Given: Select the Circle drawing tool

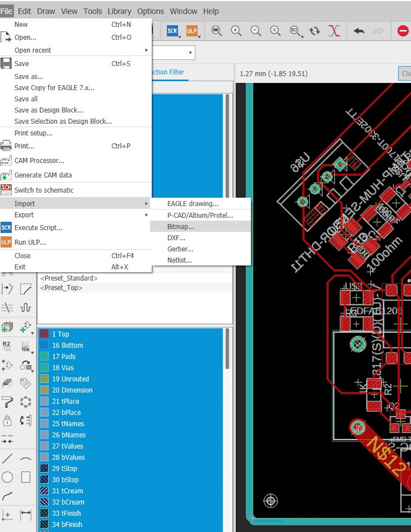Looking at the screenshot, I should tap(7, 477).
